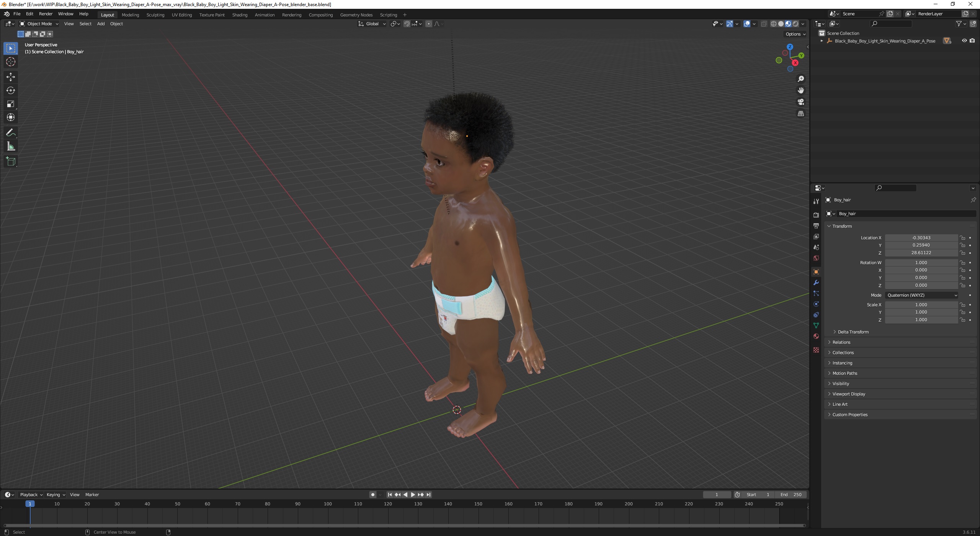Click frame 100 on the timeline
This screenshot has height=536, width=980.
tap(328, 504)
